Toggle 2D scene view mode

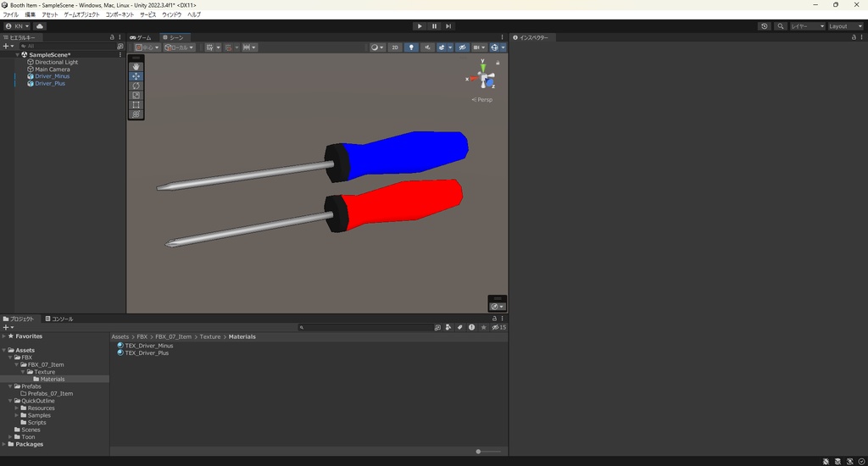pos(395,47)
